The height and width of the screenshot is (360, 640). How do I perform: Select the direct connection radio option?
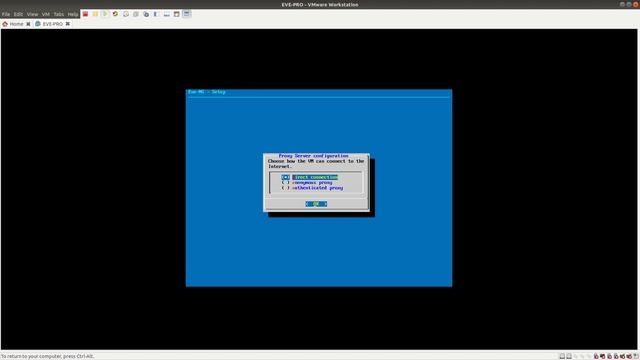(x=309, y=177)
